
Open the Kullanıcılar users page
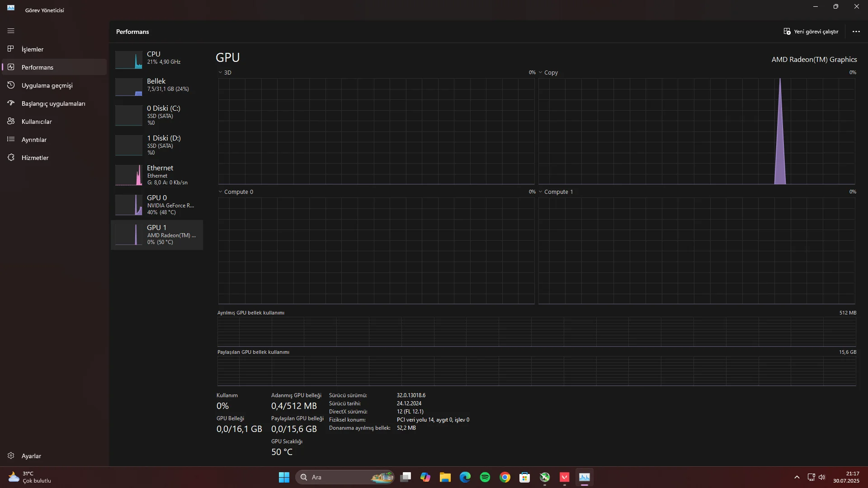[x=36, y=122]
